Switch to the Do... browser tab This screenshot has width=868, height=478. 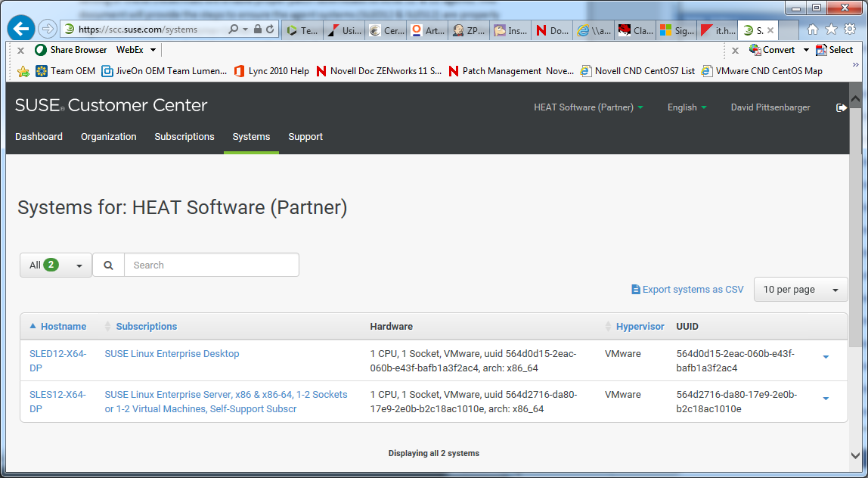(552, 30)
